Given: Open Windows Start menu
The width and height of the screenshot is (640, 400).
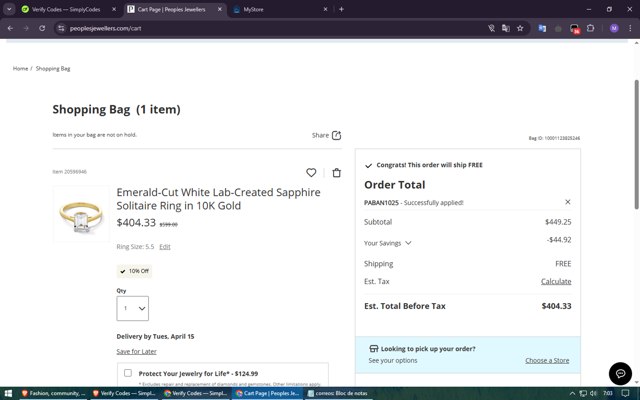Looking at the screenshot, I should coord(8,393).
